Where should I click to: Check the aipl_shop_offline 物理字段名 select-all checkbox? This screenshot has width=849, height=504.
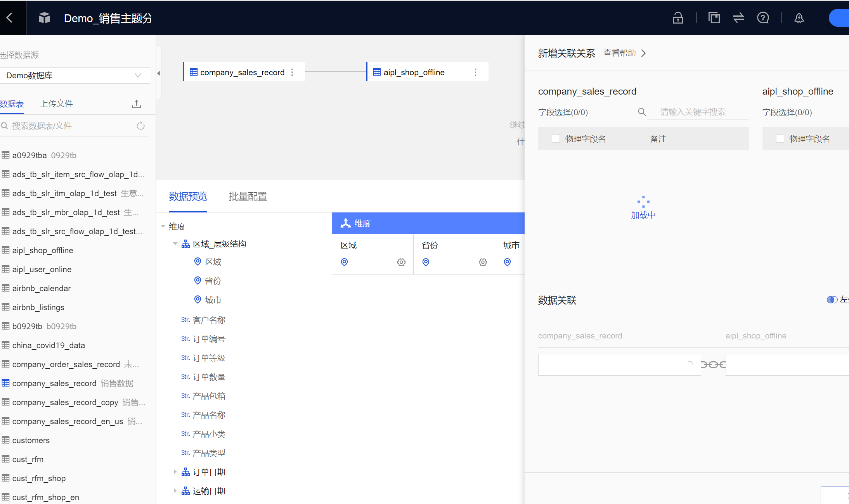(780, 139)
